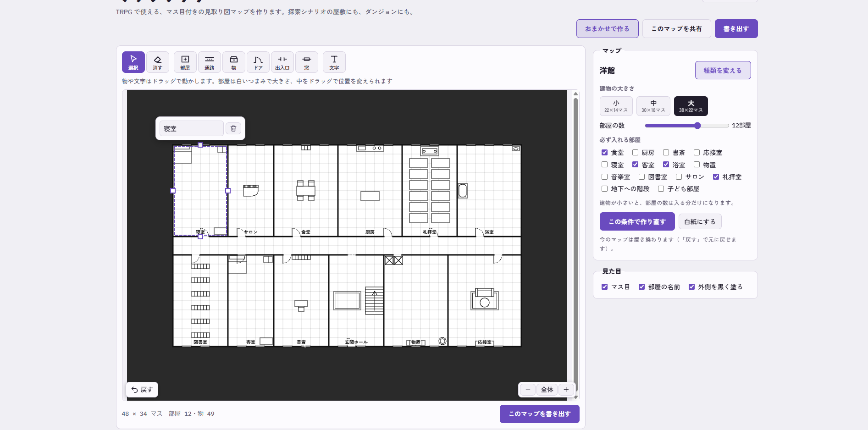Delete selected room with trash icon
868x430 pixels.
pyautogui.click(x=233, y=128)
